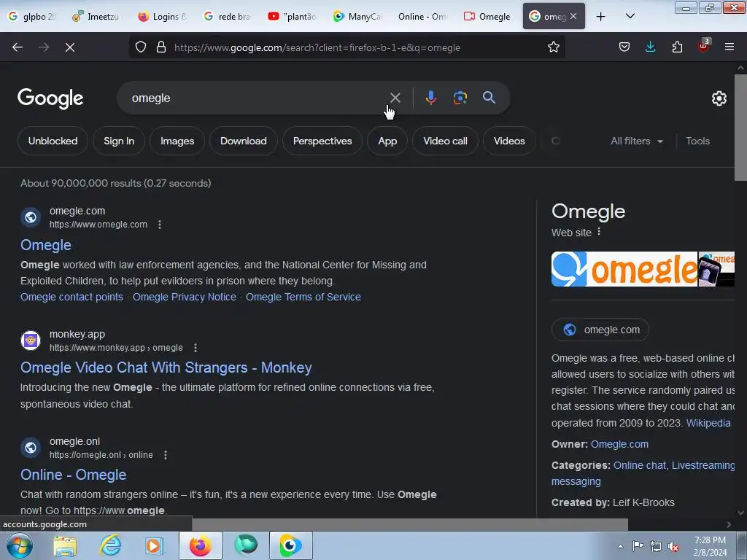This screenshot has height=560, width=747.
Task: Apply the Sign In filter chip
Action: click(119, 141)
